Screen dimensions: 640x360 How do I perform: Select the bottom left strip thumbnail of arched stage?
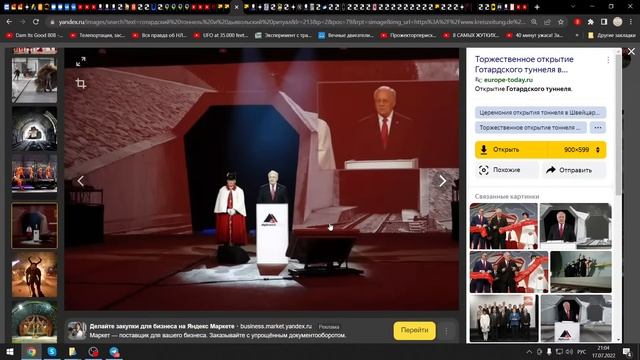(x=34, y=322)
